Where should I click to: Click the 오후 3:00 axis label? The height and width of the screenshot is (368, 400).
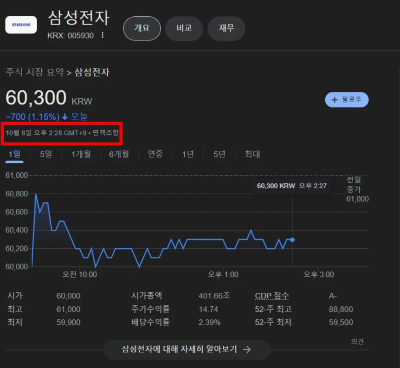tap(318, 275)
